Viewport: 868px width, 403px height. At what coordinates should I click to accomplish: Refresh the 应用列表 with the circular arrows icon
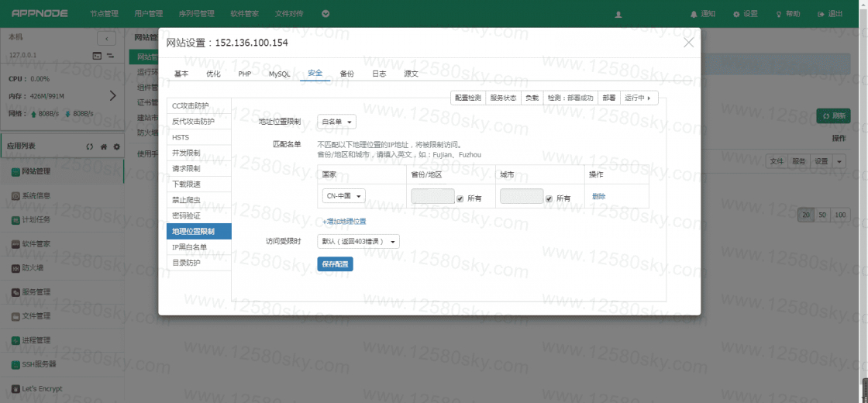(90, 146)
